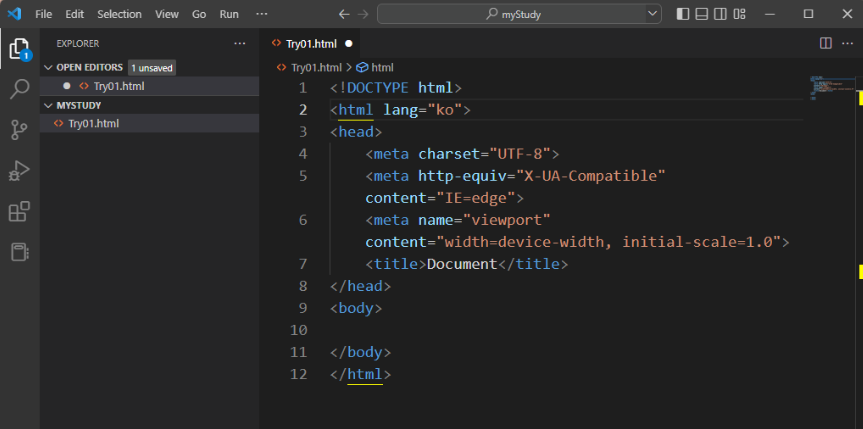This screenshot has width=863, height=429.
Task: Open the Run menu
Action: point(229,14)
